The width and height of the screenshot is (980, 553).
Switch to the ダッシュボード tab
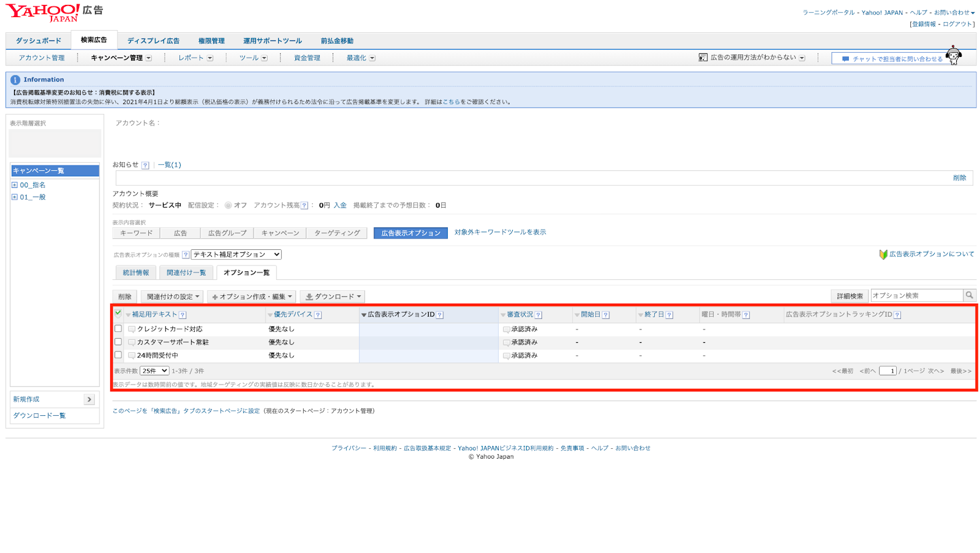[39, 41]
